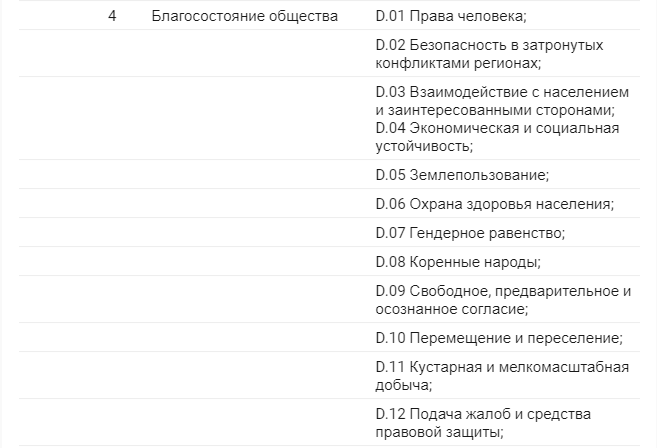Click 'D.09 Свободное, предварительное и осознанное согласие'
This screenshot has width=657, height=448.
coord(503,300)
